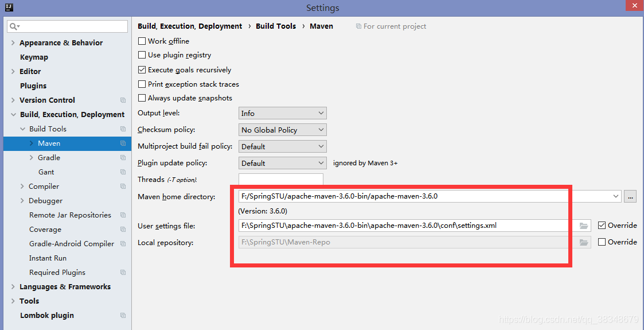The height and width of the screenshot is (330, 644).
Task: Open Multiproject build fail policy dropdown
Action: tap(283, 146)
